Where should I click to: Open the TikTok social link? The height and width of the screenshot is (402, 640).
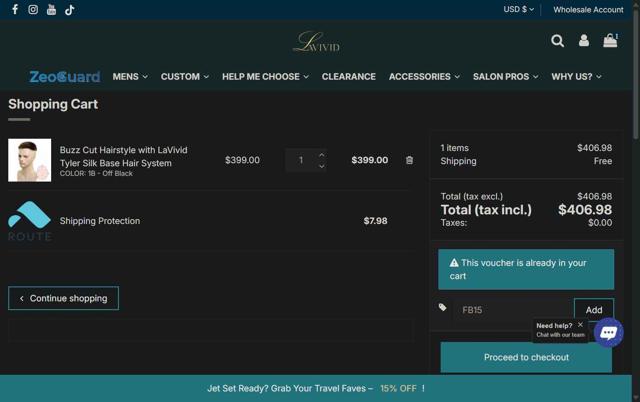[x=70, y=9]
